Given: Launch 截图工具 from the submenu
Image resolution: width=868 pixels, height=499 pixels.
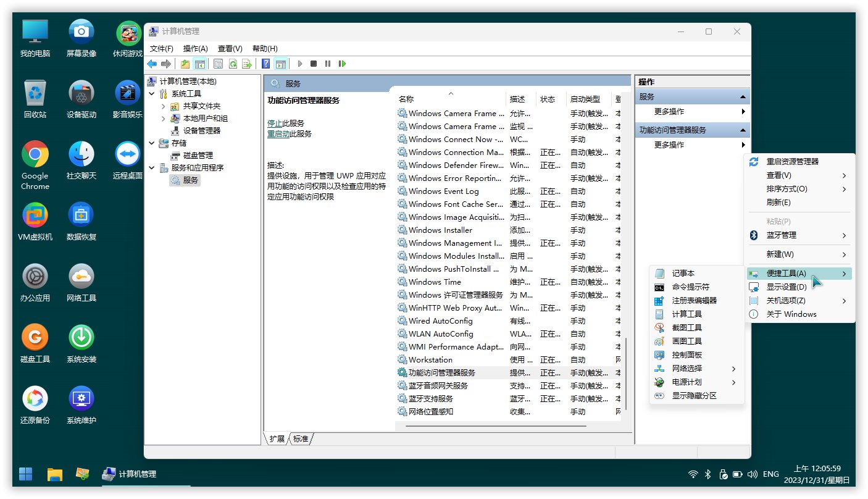Looking at the screenshot, I should coord(697,327).
